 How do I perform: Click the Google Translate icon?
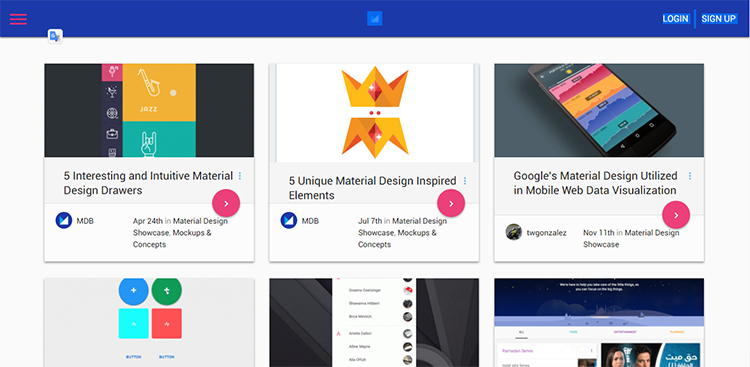pyautogui.click(x=55, y=36)
